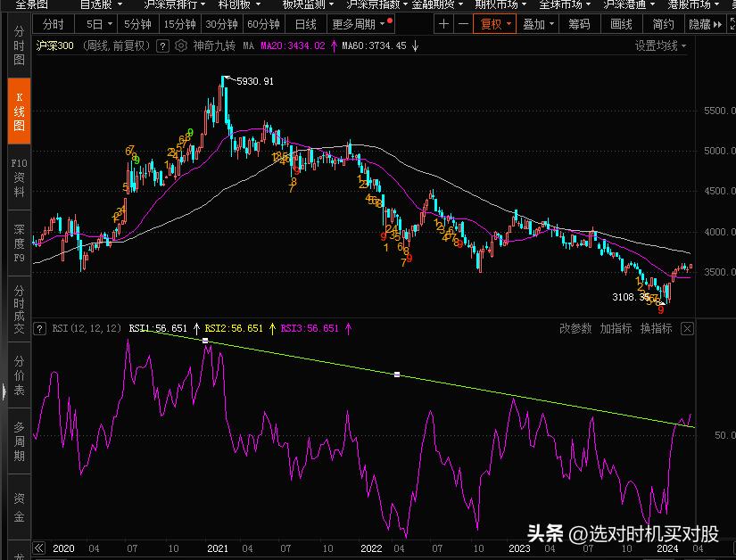736x560 pixels.
Task: Toggle 简约 simplified mode
Action: coord(663,24)
